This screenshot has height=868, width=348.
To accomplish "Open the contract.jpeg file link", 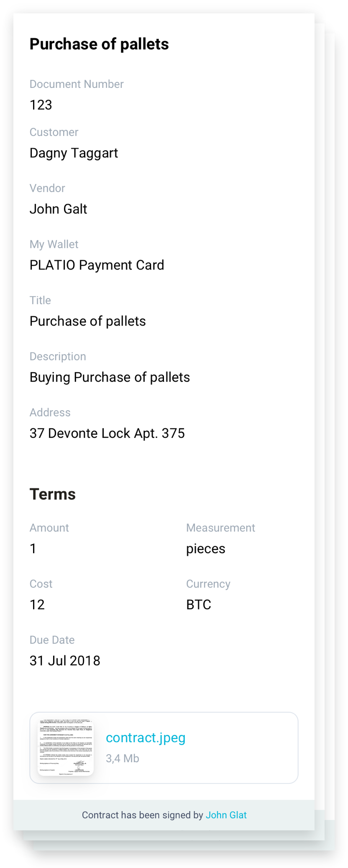I will pyautogui.click(x=146, y=738).
